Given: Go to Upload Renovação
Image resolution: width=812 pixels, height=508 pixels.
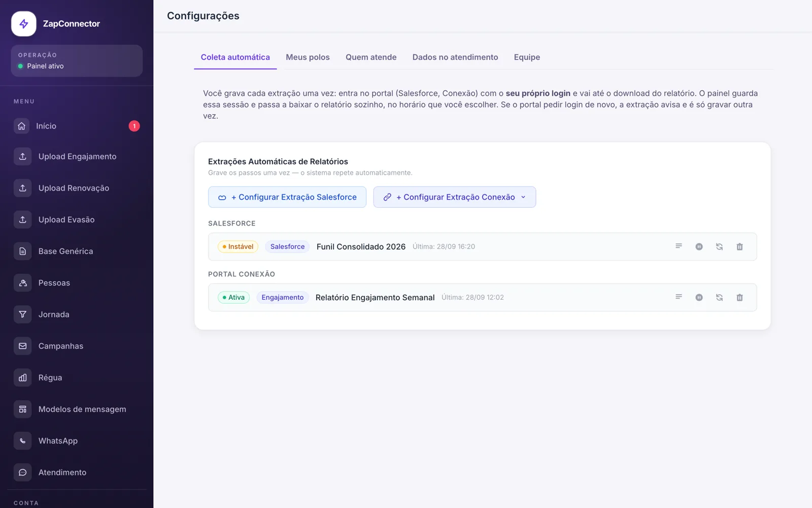Looking at the screenshot, I should coord(77,188).
